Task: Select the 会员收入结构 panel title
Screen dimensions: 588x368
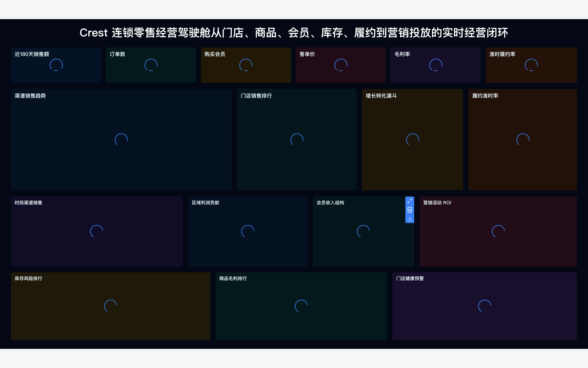Action: click(330, 203)
